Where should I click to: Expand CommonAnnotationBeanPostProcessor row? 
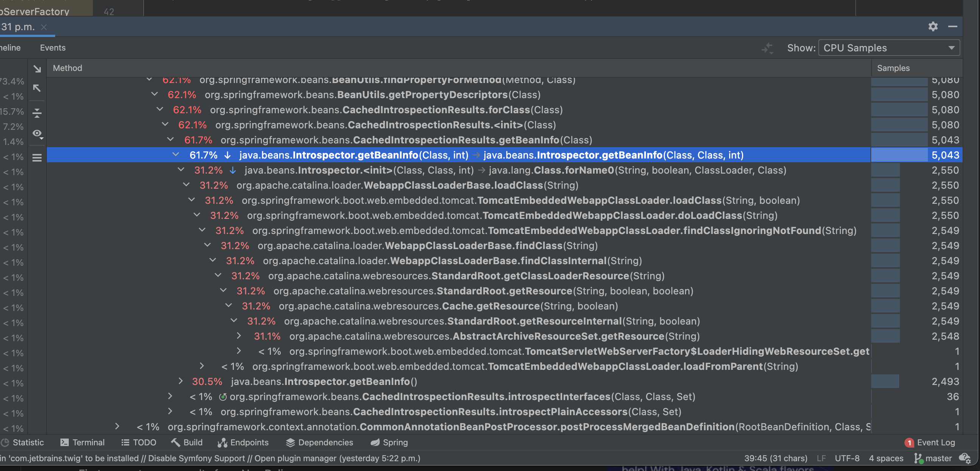point(117,426)
